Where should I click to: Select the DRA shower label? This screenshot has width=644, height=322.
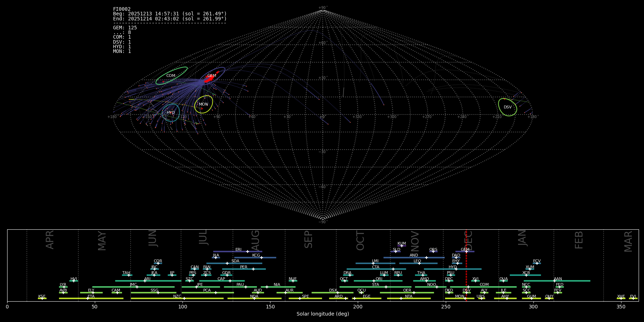347,273
